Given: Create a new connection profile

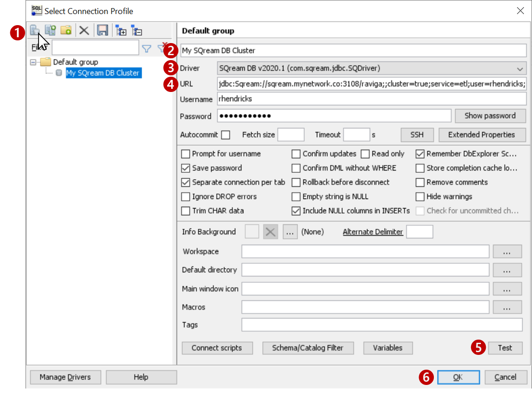Looking at the screenshot, I should coord(35,30).
